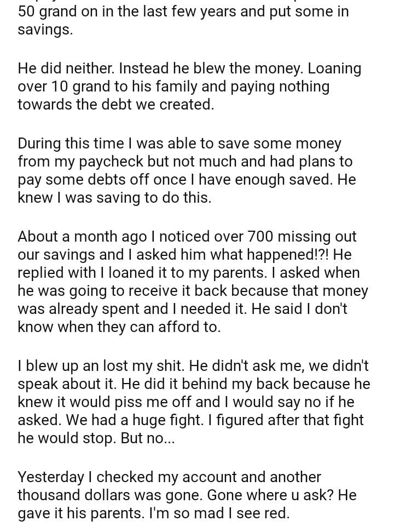Viewport: 394px width, 532px height.
Task: Click "towards the debt we created."
Action: coord(115,104)
